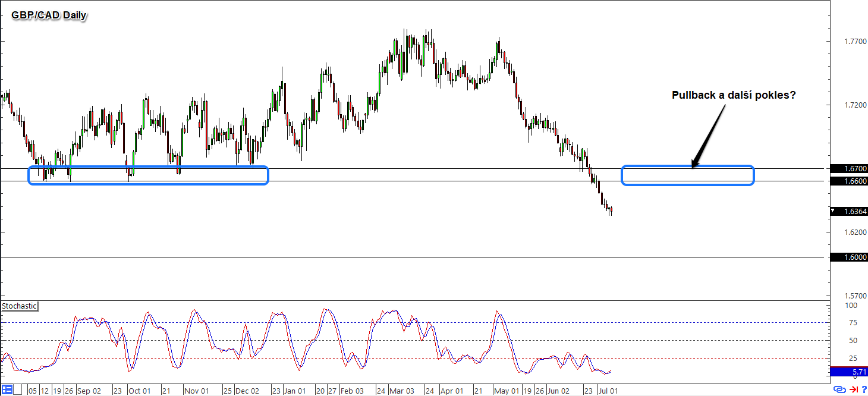The image size is (868, 396).
Task: Click the 1.6200 price axis label
Action: (x=856, y=232)
